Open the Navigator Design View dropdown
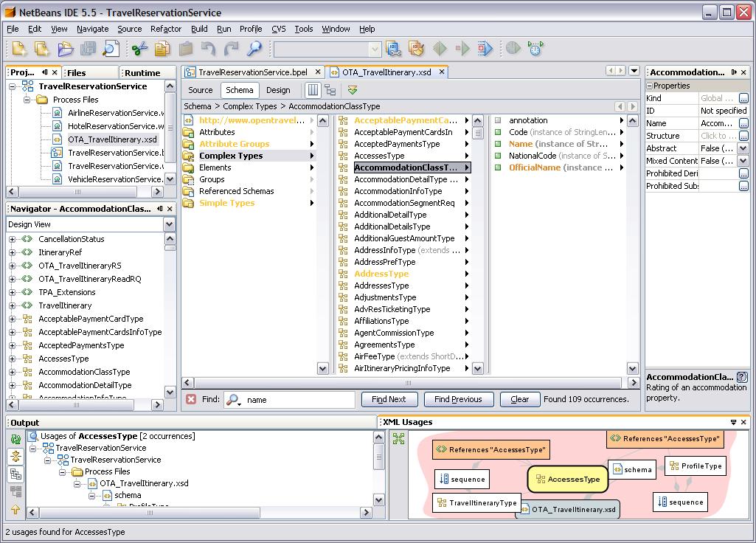The image size is (756, 543). tap(169, 224)
